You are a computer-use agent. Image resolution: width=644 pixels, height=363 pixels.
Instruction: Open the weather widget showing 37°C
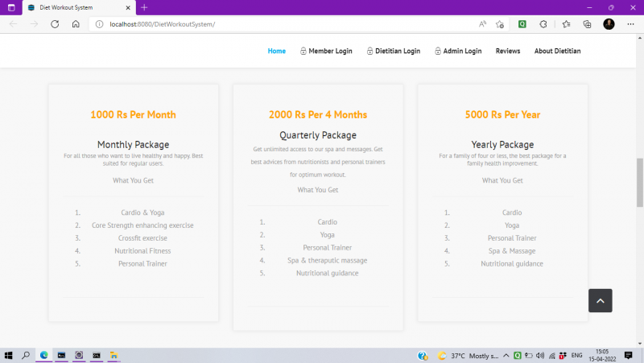468,356
